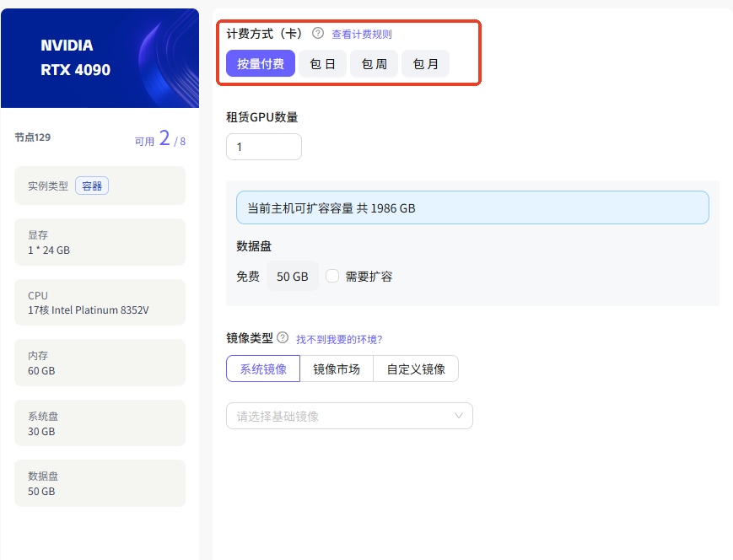
Task: Select 包月 billing option
Action: tap(425, 63)
